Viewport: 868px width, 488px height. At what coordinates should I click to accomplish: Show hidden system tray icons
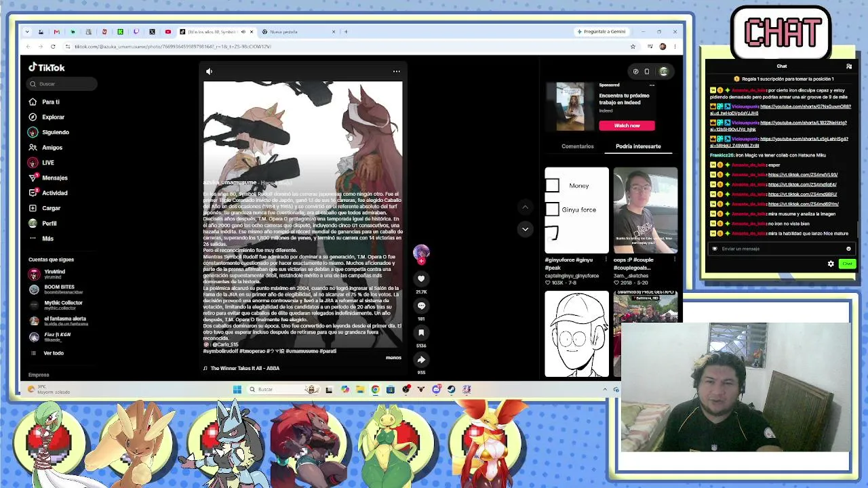(x=605, y=389)
